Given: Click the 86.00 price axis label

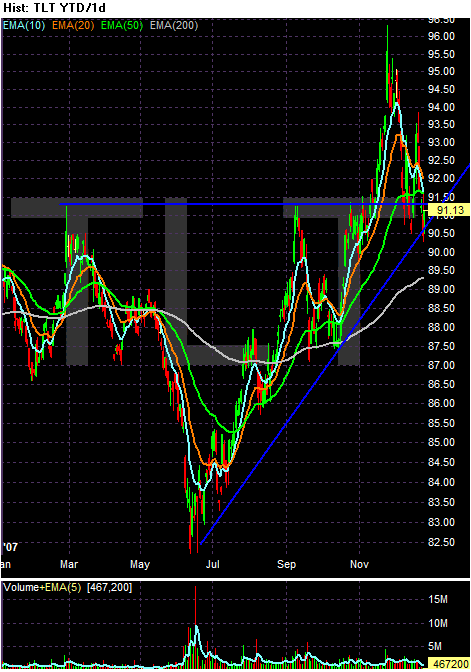Looking at the screenshot, I should coord(441,403).
